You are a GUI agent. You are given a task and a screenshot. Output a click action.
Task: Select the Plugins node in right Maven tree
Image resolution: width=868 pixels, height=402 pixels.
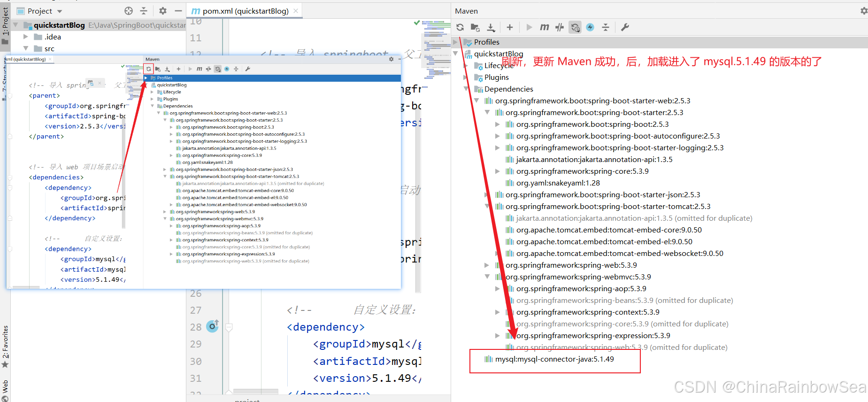[496, 77]
